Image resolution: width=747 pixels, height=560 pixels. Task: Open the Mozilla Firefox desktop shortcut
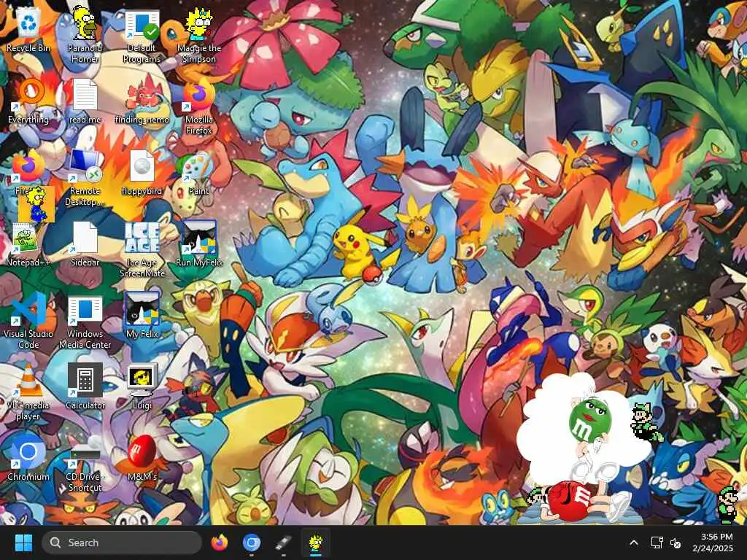point(198,106)
